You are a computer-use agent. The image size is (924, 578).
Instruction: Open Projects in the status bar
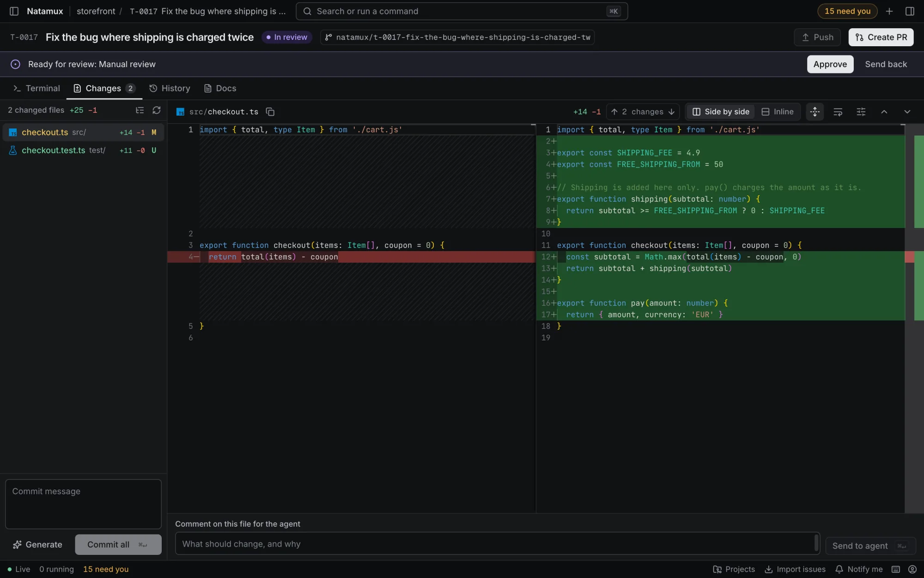coord(734,569)
